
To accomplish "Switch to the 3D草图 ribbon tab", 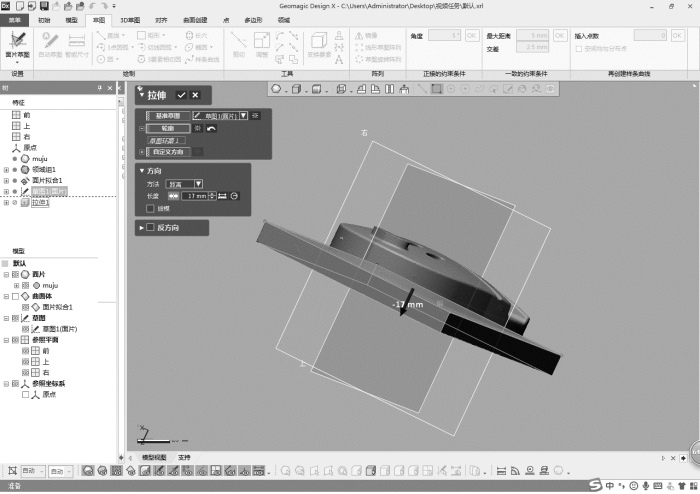I will coord(130,19).
